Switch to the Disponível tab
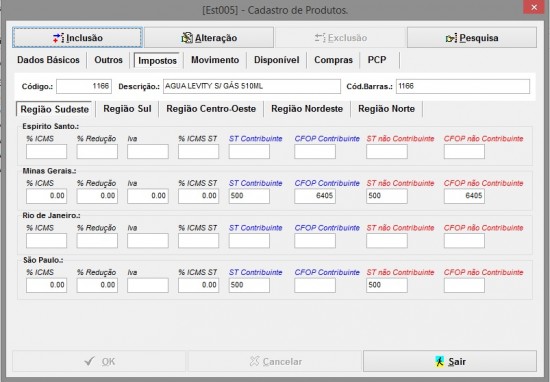 tap(277, 60)
